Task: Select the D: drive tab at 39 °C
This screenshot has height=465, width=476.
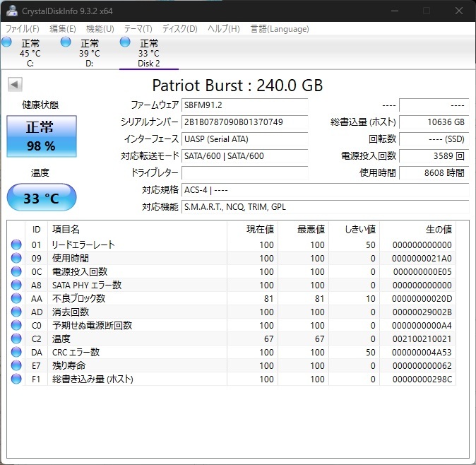Action: 89,53
